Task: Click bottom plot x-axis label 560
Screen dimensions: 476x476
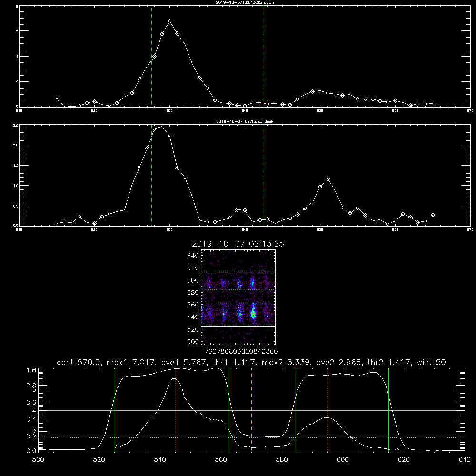Action: (x=221, y=460)
